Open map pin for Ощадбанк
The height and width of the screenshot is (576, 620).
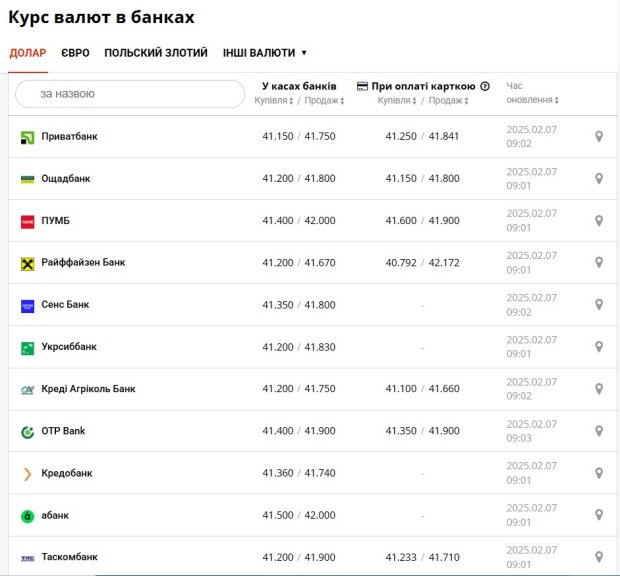coord(599,179)
